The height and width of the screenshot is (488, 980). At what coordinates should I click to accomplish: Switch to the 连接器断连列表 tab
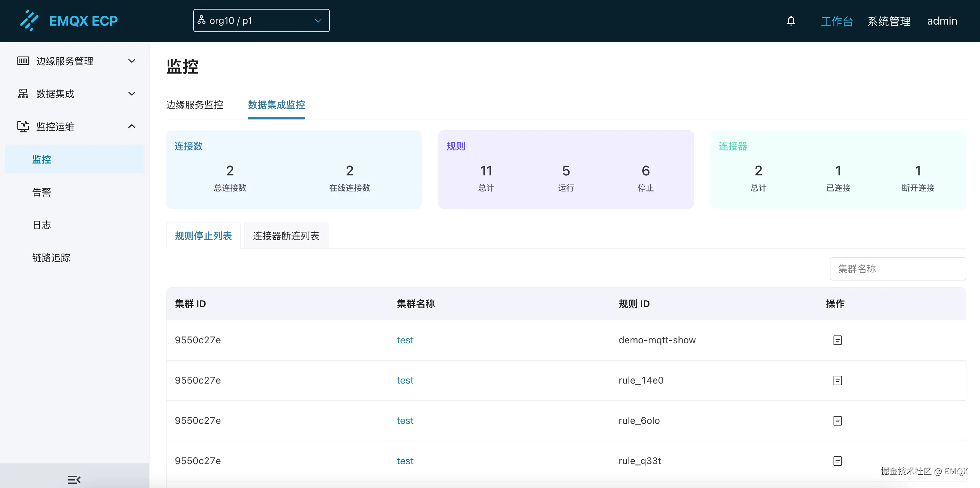point(285,235)
